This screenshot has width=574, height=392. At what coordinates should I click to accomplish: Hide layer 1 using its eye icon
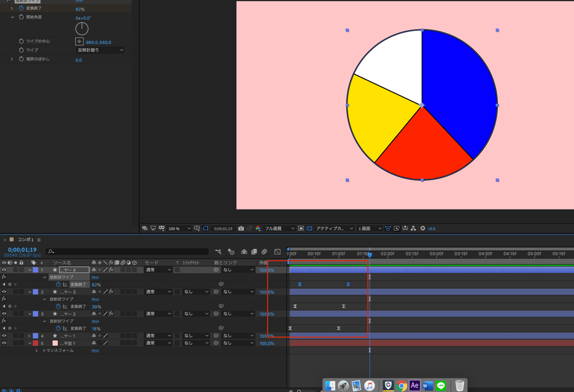coord(4,270)
